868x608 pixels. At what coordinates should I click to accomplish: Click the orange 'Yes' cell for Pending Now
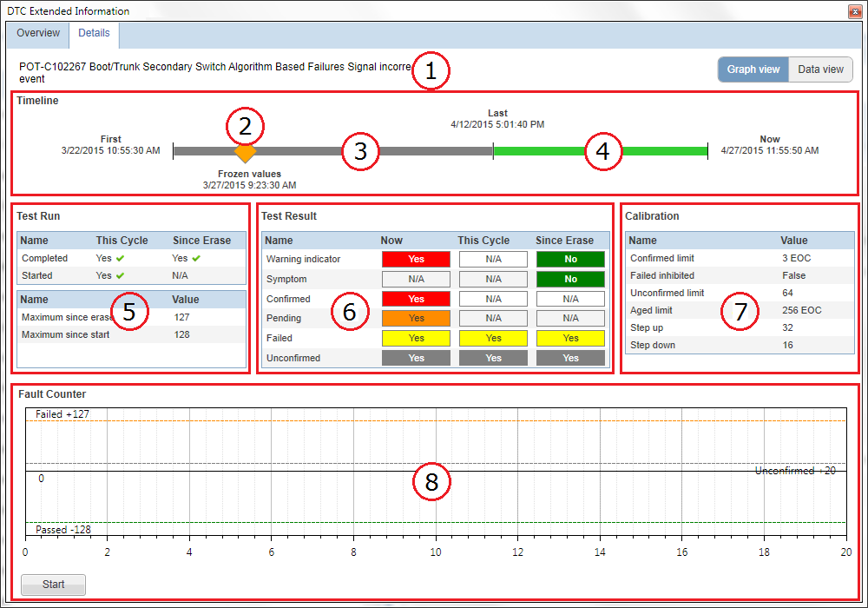point(416,318)
